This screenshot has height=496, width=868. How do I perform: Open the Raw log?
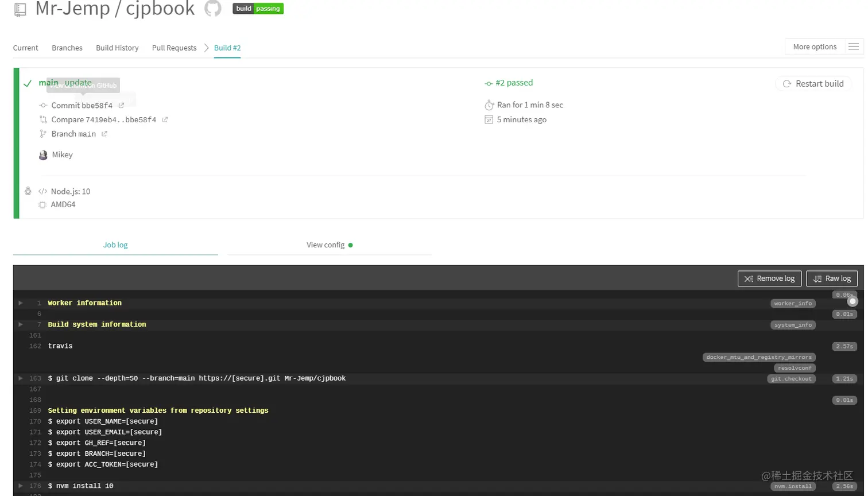[832, 278]
